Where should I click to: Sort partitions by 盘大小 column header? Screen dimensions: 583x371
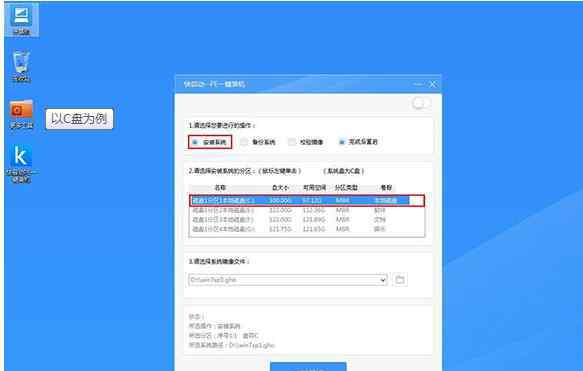coord(280,188)
